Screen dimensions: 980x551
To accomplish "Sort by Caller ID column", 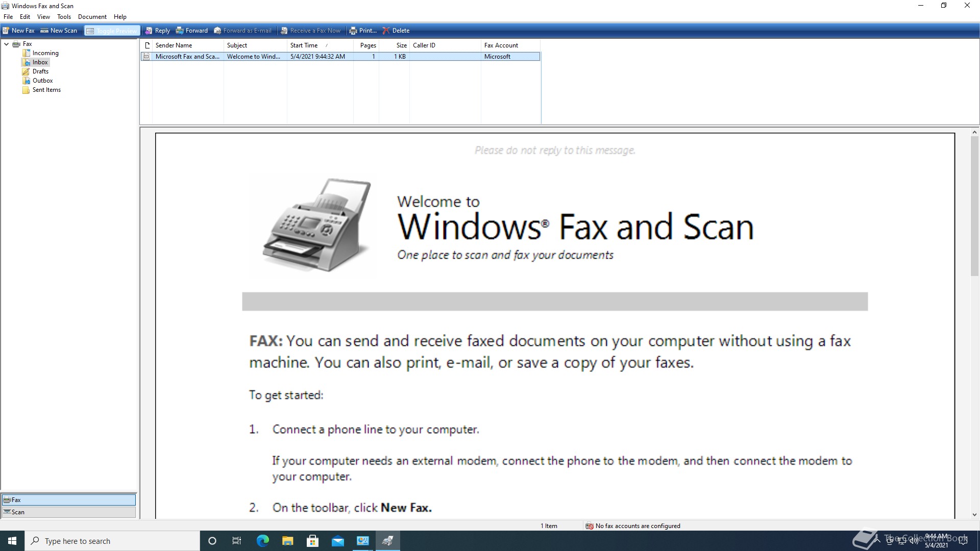I will click(445, 45).
